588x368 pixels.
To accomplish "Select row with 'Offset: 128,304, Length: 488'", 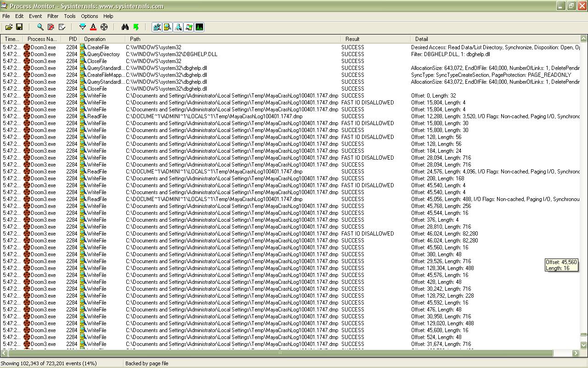I will [x=290, y=268].
